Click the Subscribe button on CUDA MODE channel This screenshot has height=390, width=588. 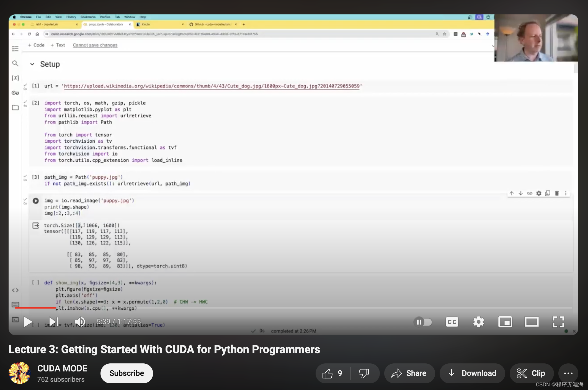(127, 373)
